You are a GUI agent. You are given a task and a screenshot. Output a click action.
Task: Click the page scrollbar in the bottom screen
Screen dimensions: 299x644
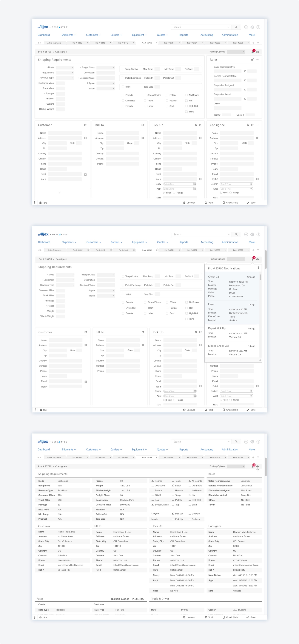[266, 467]
